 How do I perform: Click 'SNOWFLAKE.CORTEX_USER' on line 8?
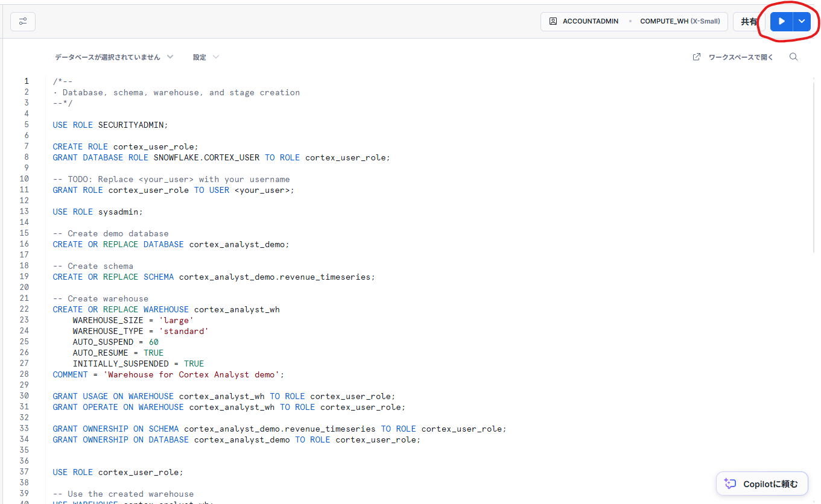pyautogui.click(x=206, y=157)
